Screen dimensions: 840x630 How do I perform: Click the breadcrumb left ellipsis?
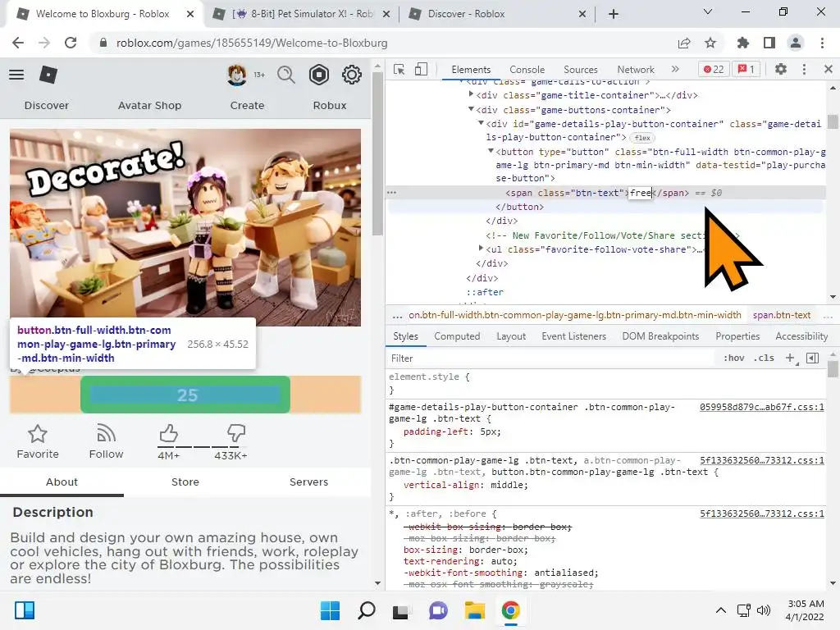(x=397, y=316)
